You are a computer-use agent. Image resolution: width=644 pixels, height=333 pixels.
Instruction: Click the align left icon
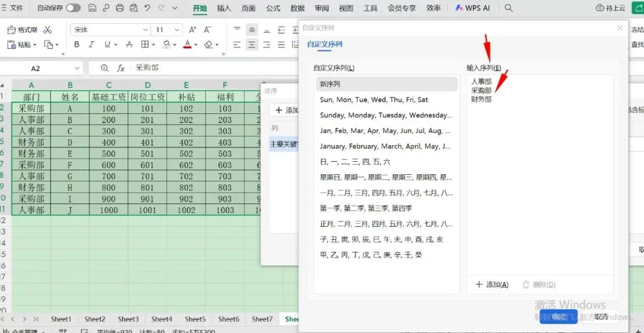[237, 44]
